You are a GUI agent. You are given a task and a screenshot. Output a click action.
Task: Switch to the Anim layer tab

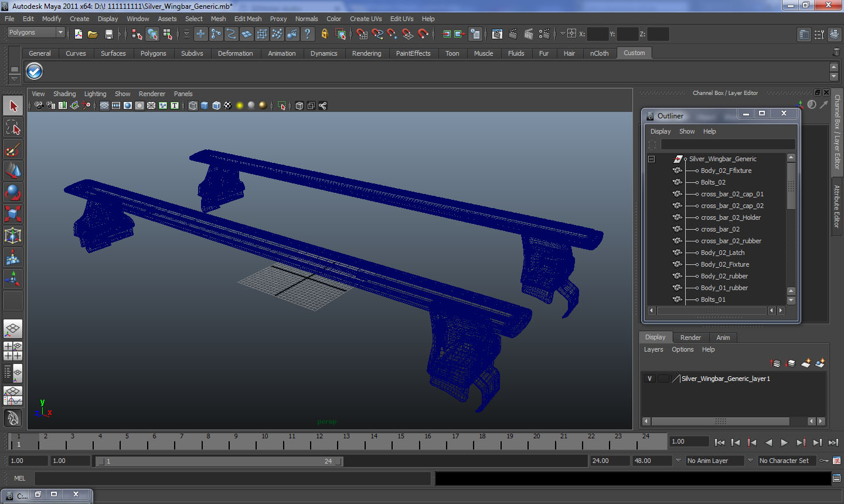[x=723, y=338]
